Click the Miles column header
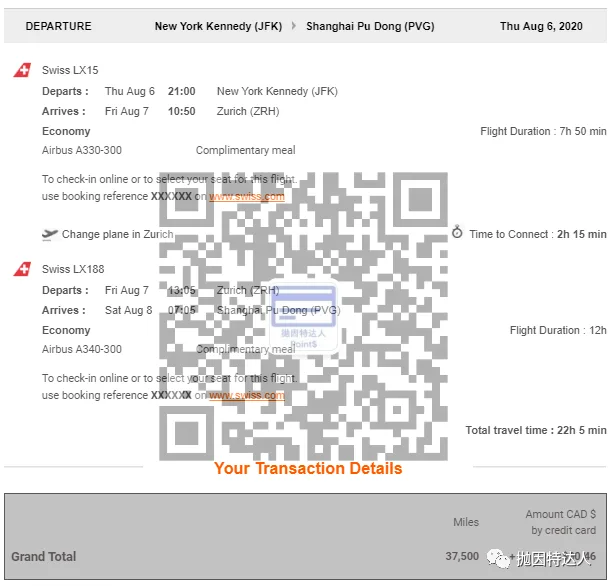This screenshot has width=611, height=586. 466,522
